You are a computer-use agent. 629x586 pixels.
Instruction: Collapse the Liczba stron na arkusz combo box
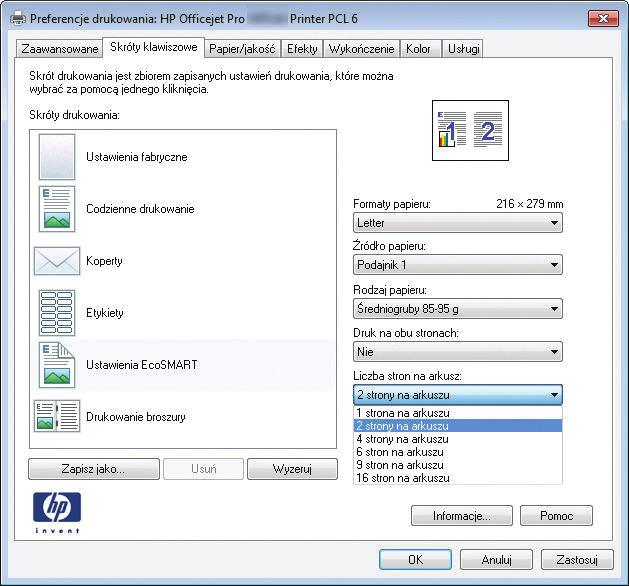click(x=458, y=395)
